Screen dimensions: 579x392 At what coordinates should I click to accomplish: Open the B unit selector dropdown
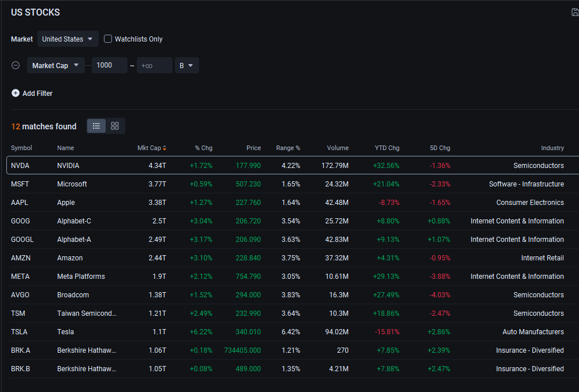point(186,65)
